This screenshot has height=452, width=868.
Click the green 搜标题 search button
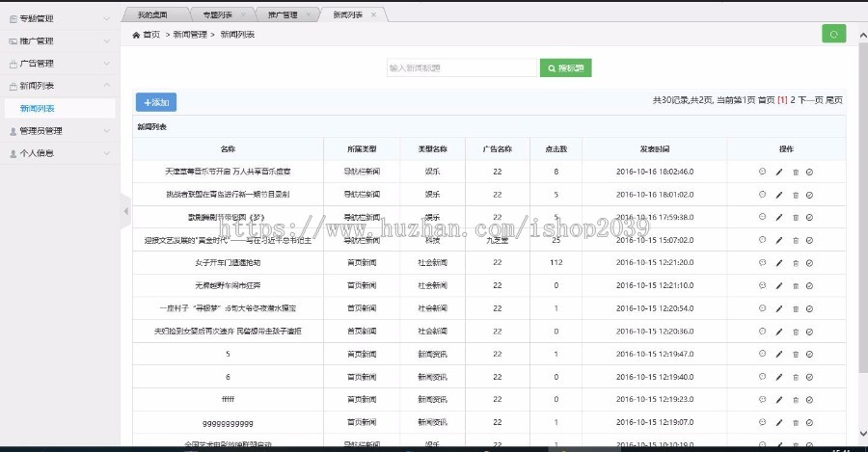pyautogui.click(x=565, y=68)
